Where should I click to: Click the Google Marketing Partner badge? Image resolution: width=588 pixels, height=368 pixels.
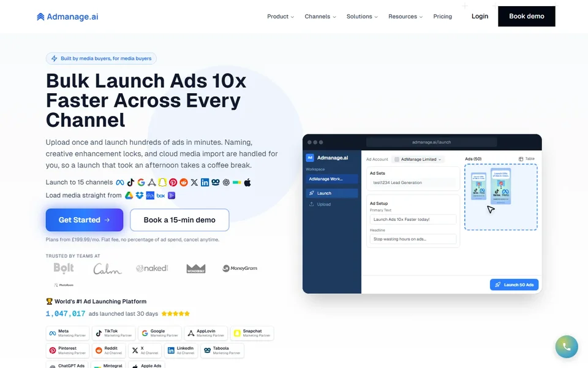tap(160, 333)
